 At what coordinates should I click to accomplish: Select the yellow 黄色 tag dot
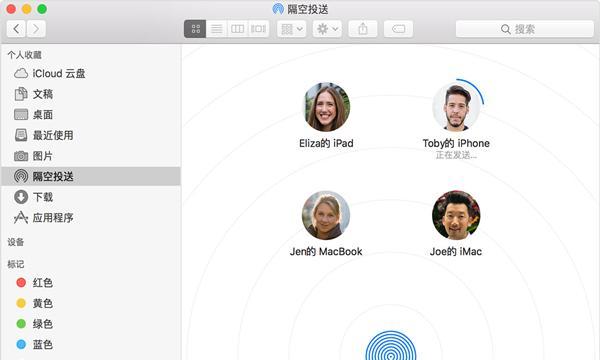tap(21, 303)
